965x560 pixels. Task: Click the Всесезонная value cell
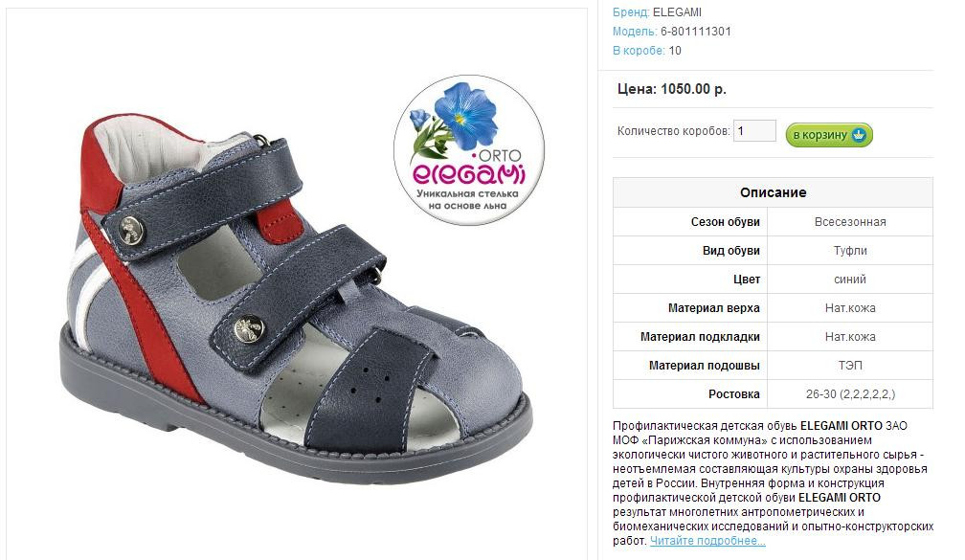[x=850, y=221]
